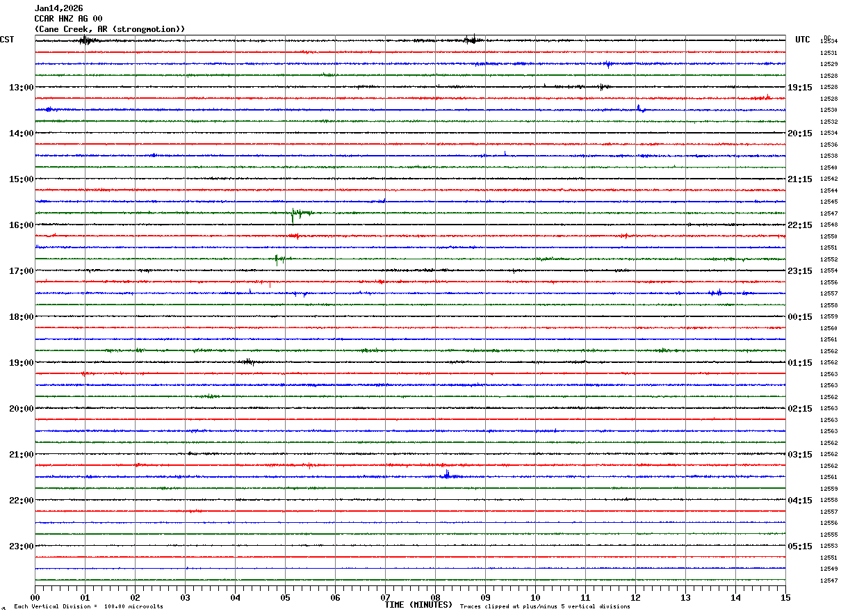Click minute 14 on the time axis

(735, 598)
